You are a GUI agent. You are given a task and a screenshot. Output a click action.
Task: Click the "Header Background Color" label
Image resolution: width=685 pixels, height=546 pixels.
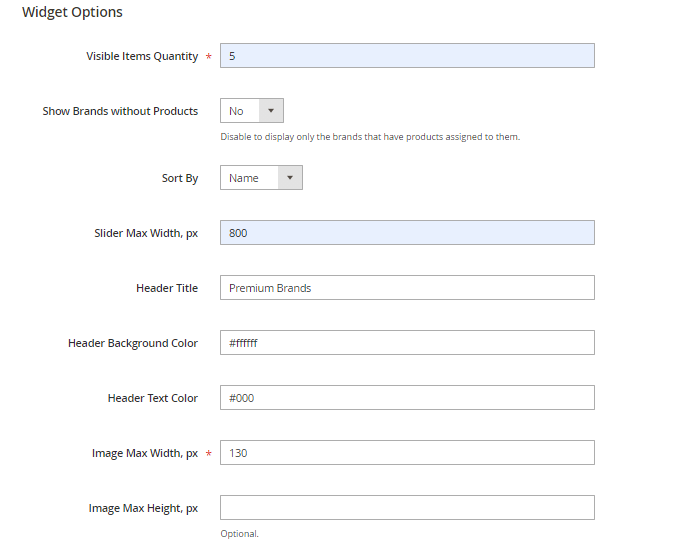click(133, 343)
